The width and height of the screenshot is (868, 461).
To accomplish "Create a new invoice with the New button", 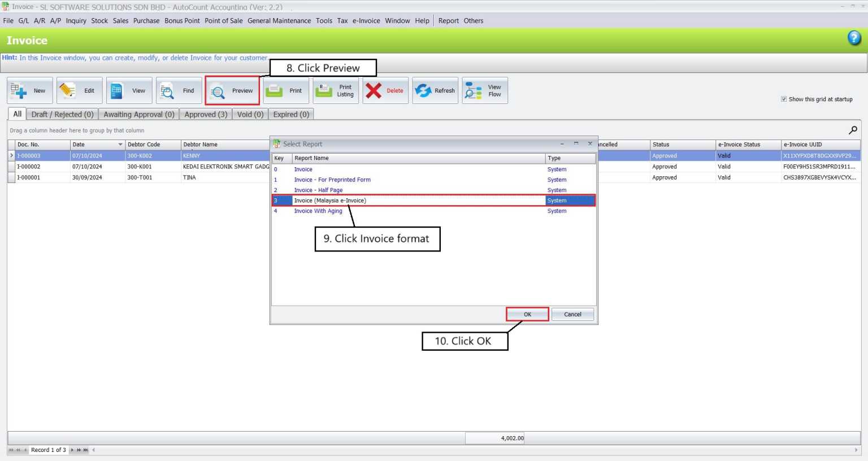I will (x=30, y=90).
